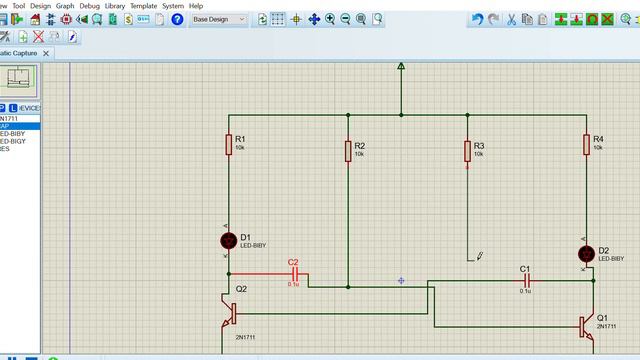The image size is (640, 360).
Task: Click the blue Help question icon
Action: 177,19
